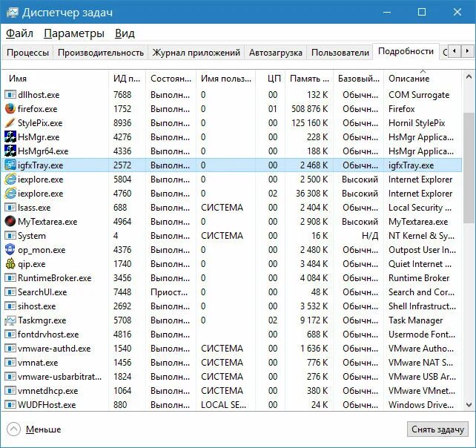Click the 508 876 K memory value
Screen dimensions: 476x448
click(x=310, y=109)
